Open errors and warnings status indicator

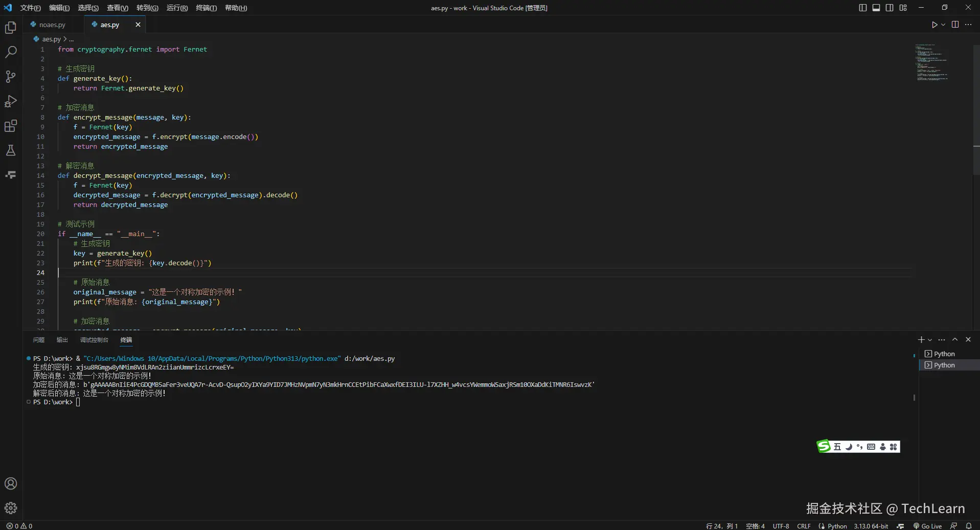19,526
